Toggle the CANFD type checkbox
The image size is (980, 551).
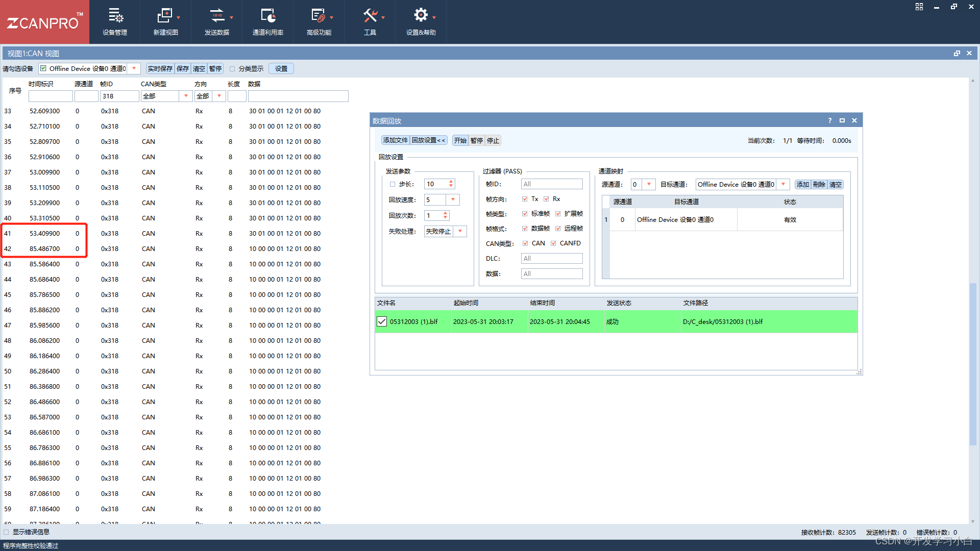[553, 243]
